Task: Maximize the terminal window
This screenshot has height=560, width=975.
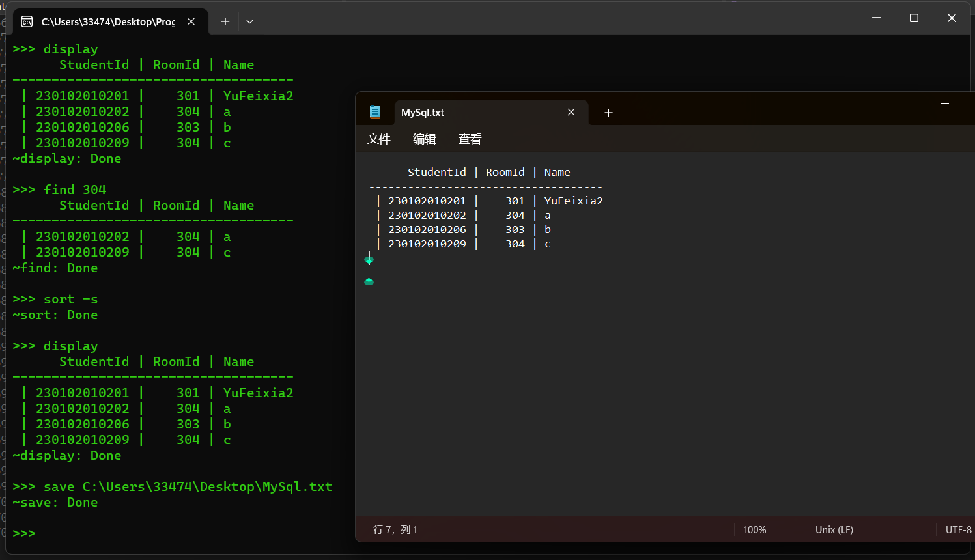Action: (x=914, y=18)
